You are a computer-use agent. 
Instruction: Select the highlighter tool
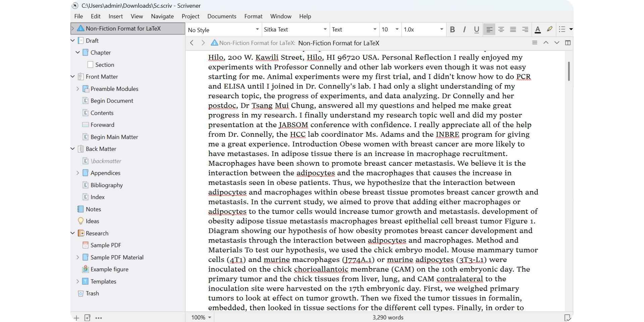pos(549,30)
